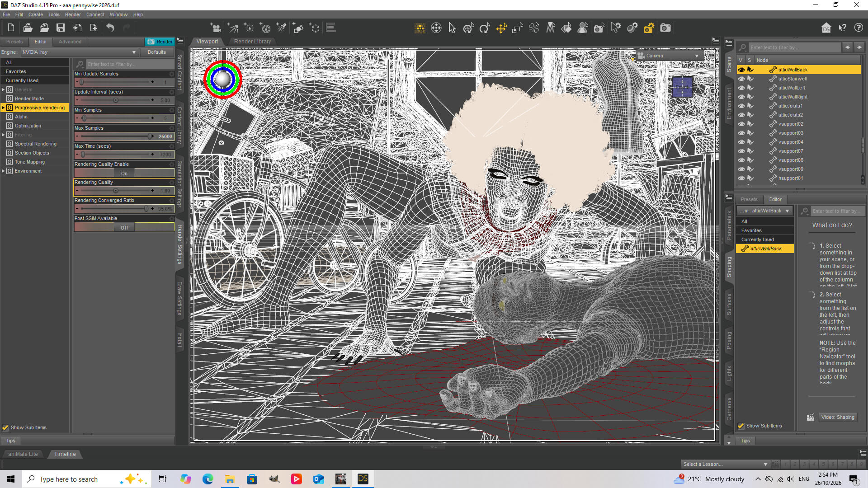Open the Render menu in menu bar

pyautogui.click(x=73, y=14)
